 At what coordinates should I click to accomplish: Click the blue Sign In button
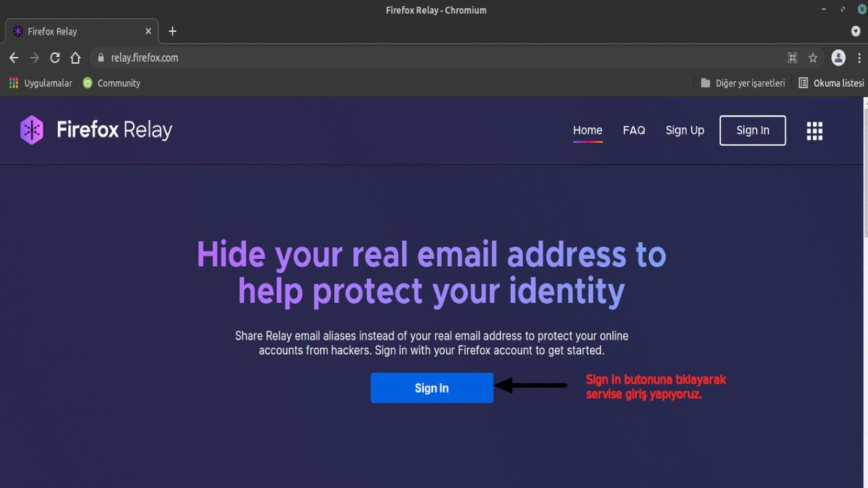(432, 388)
